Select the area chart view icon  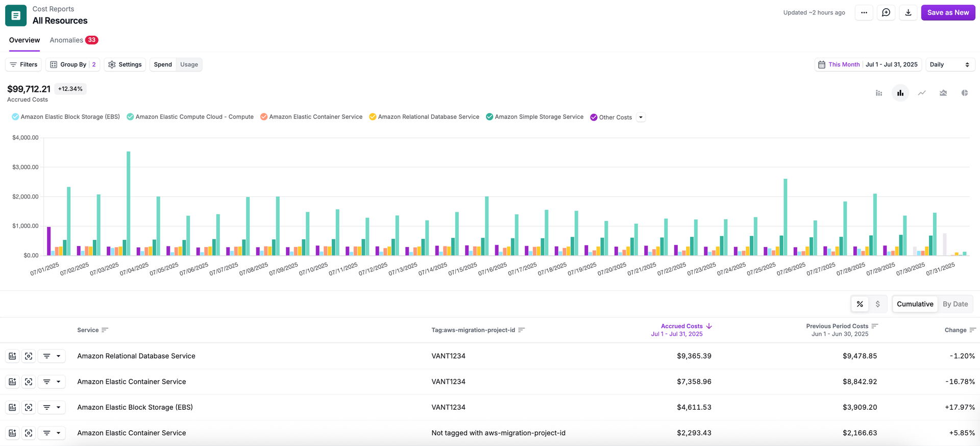click(x=943, y=93)
